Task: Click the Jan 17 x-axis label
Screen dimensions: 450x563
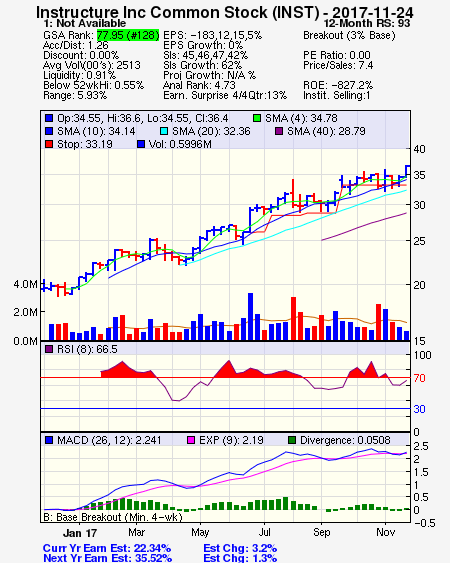Action: [80, 533]
